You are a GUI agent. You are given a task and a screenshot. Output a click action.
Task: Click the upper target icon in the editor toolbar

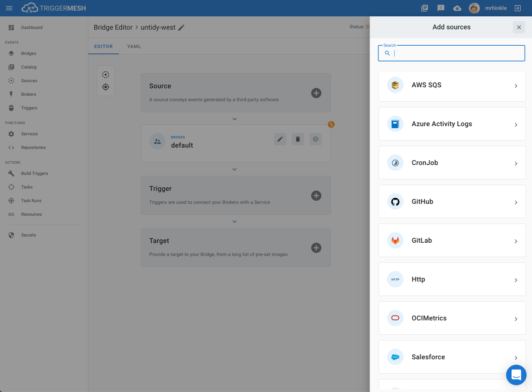point(106,75)
